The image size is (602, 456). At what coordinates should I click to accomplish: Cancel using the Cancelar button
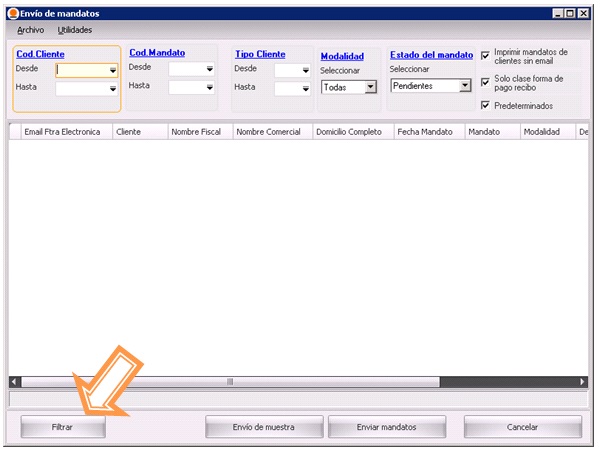point(522,427)
